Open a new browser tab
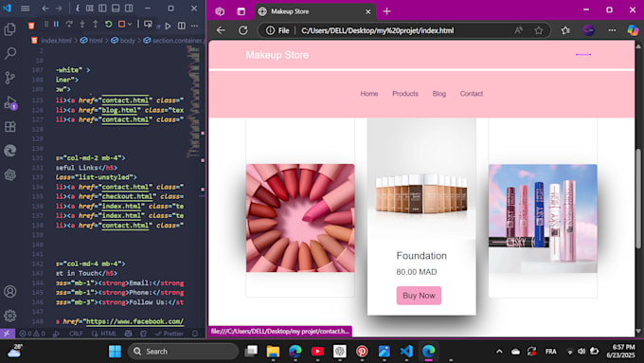 [387, 11]
